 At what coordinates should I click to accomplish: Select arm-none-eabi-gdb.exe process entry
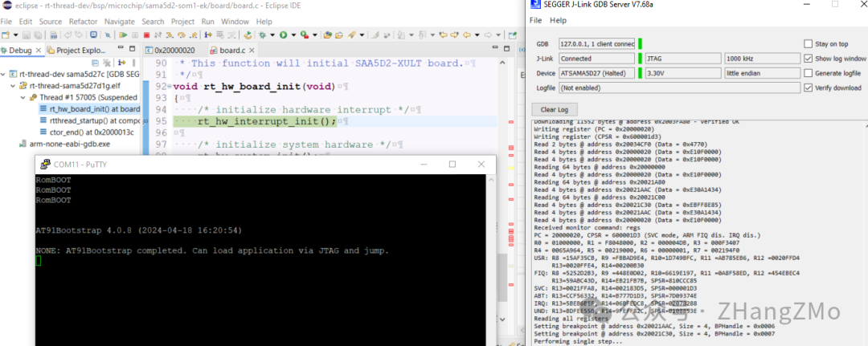tap(65, 144)
